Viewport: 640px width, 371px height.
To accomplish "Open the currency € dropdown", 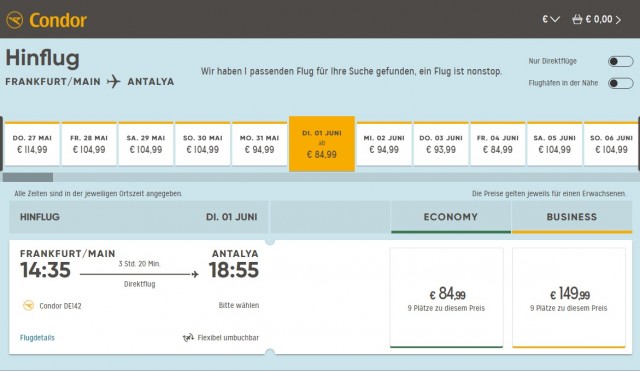I will pos(551,19).
